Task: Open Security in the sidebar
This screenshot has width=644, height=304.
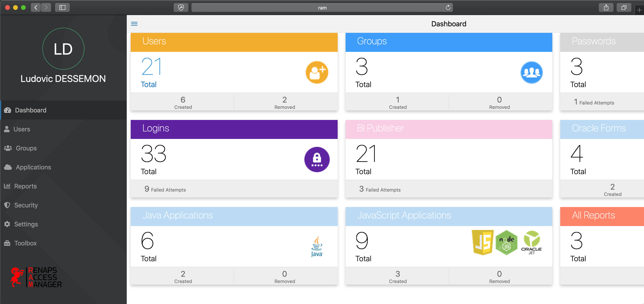Action: tap(63, 205)
